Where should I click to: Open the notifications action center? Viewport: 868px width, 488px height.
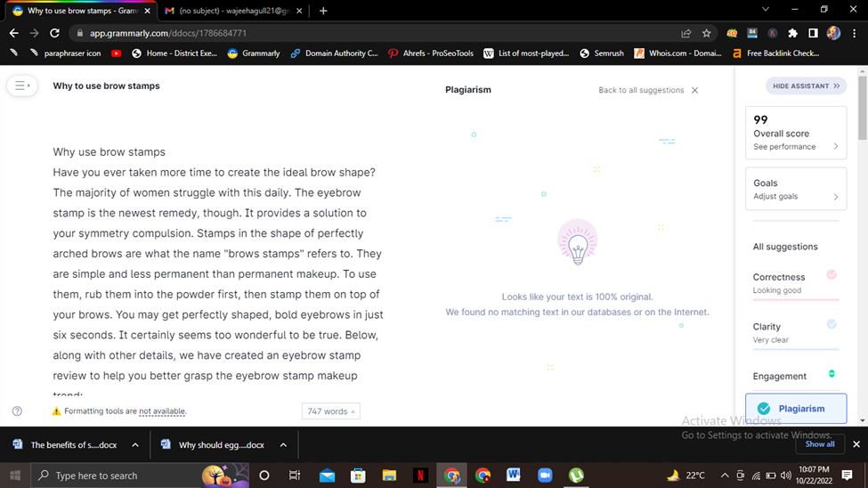847,476
